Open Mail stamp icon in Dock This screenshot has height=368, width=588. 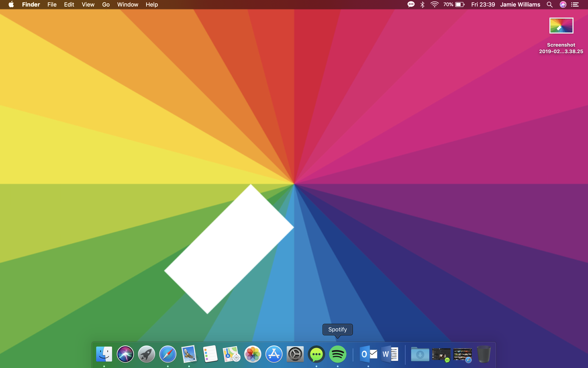(x=189, y=354)
